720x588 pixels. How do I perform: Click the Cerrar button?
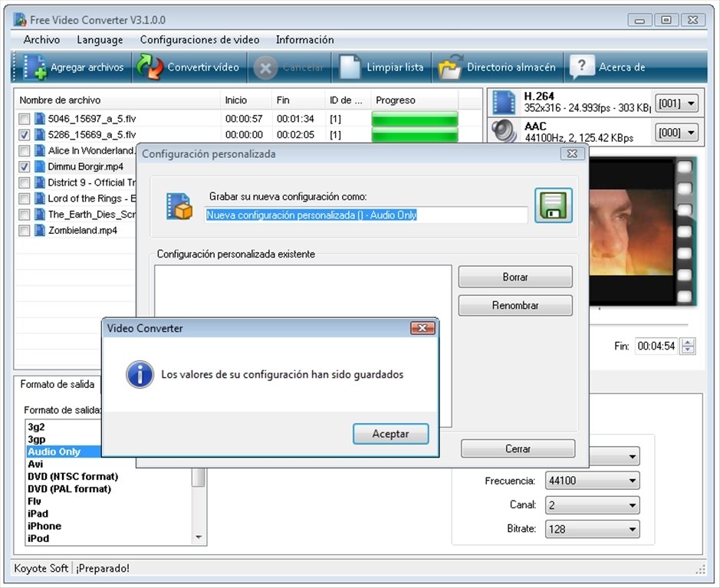[518, 448]
